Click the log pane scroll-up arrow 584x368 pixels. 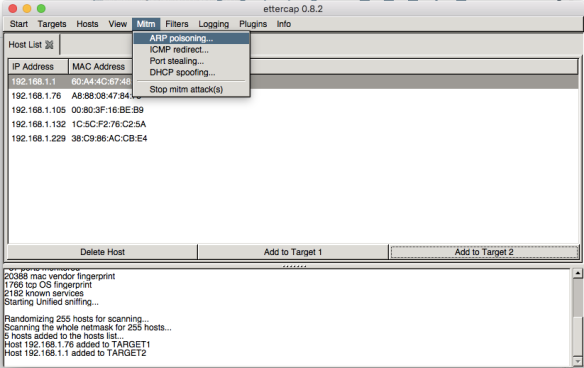tap(577, 274)
